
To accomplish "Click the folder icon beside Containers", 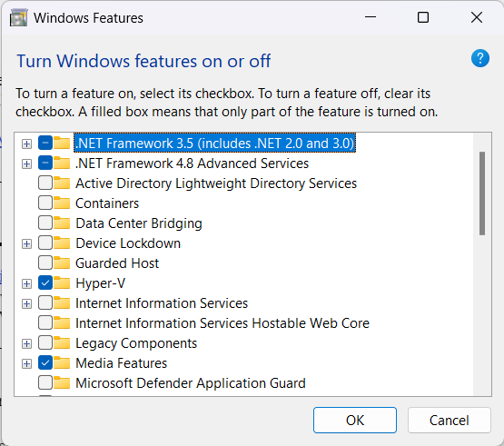I will pyautogui.click(x=62, y=203).
